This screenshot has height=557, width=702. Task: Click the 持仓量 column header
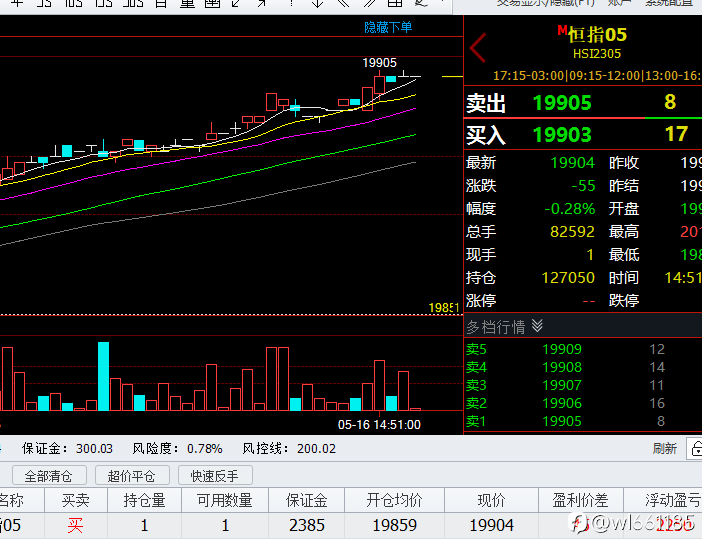pos(144,500)
